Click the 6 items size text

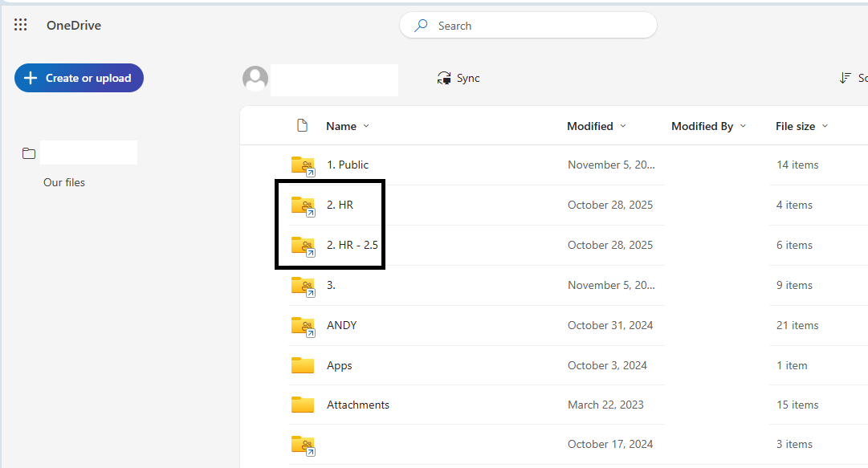(794, 245)
